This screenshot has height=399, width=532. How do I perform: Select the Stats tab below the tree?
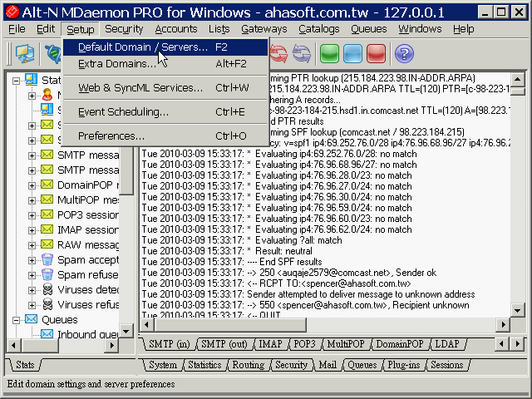pos(25,365)
